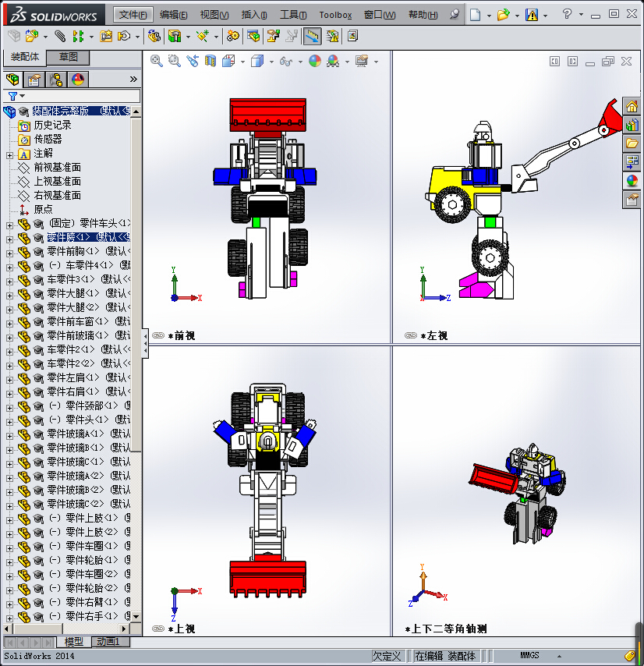Open the Appearances task pane color ball
644x666 pixels.
coord(632,181)
